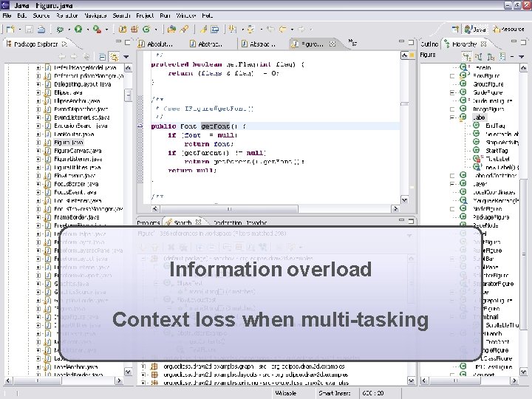The height and width of the screenshot is (399, 532).
Task: Click the Print toolbar icon
Action: tap(41, 30)
